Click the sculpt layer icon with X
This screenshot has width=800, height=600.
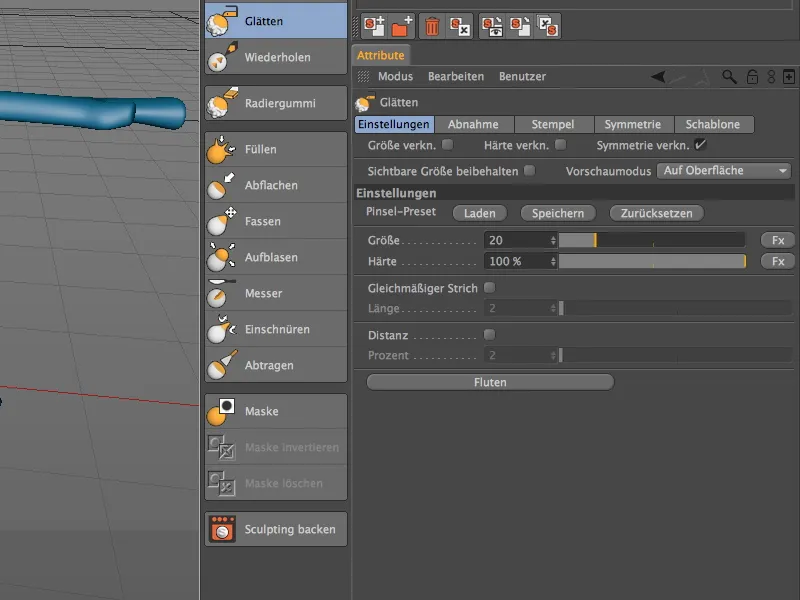459,26
